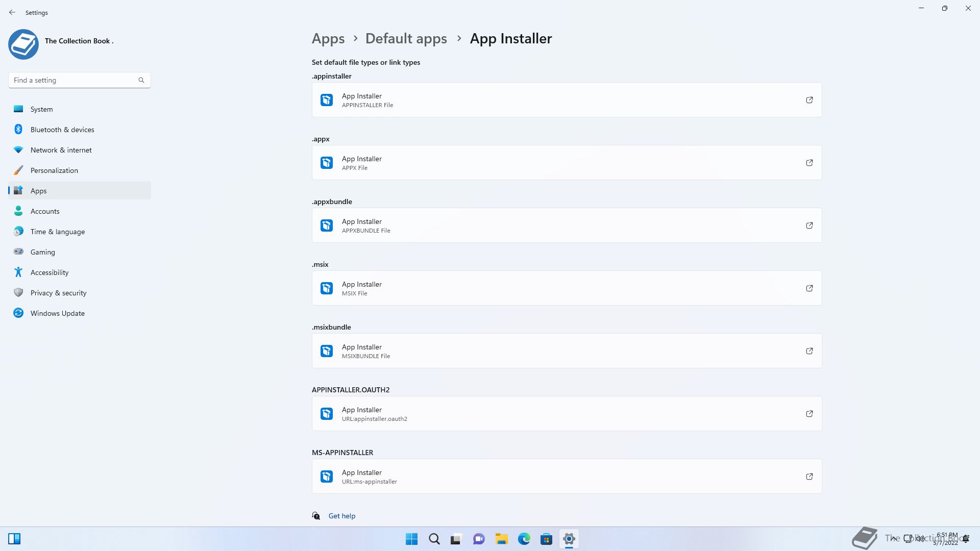Open Time & language settings
Screen dimensions: 980x551
point(80,232)
